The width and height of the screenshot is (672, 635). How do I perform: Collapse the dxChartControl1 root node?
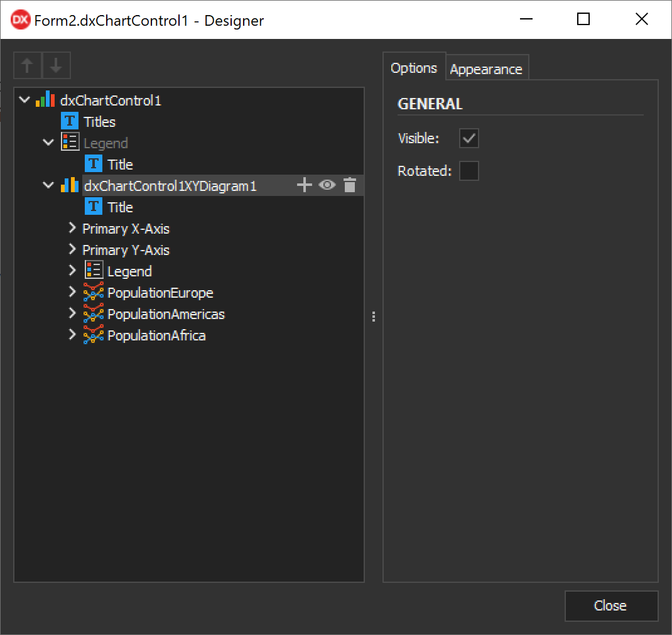24,100
